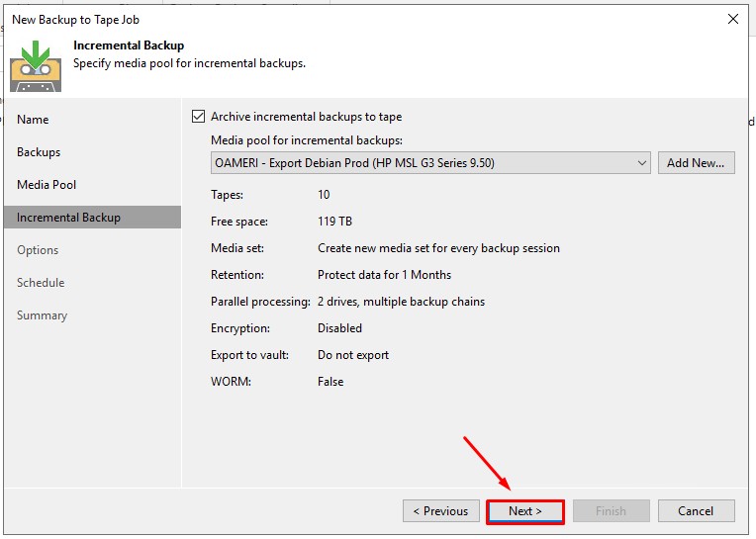Click the greyed-out Finish button
Screen dimensions: 756x539
(611, 511)
